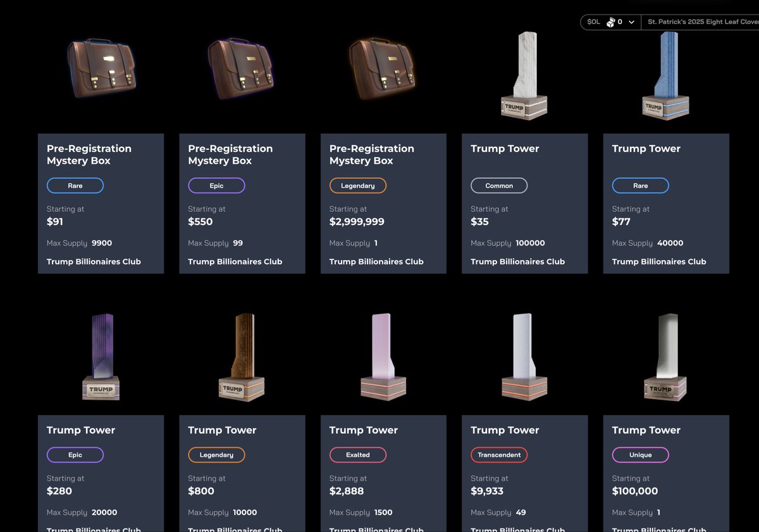Open Trump Billionaires Club link on $35 card
The height and width of the screenshot is (532, 759).
coord(518,261)
